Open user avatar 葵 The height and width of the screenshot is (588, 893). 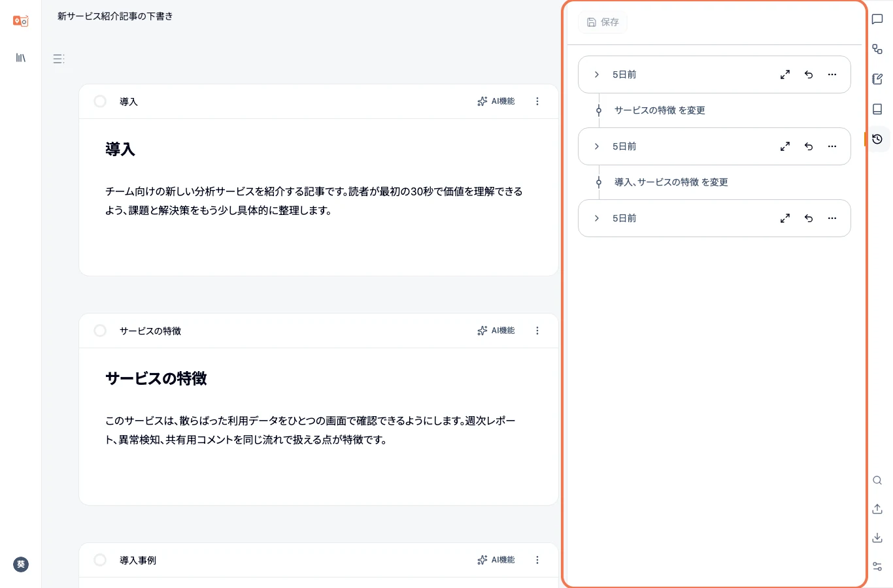point(21,564)
